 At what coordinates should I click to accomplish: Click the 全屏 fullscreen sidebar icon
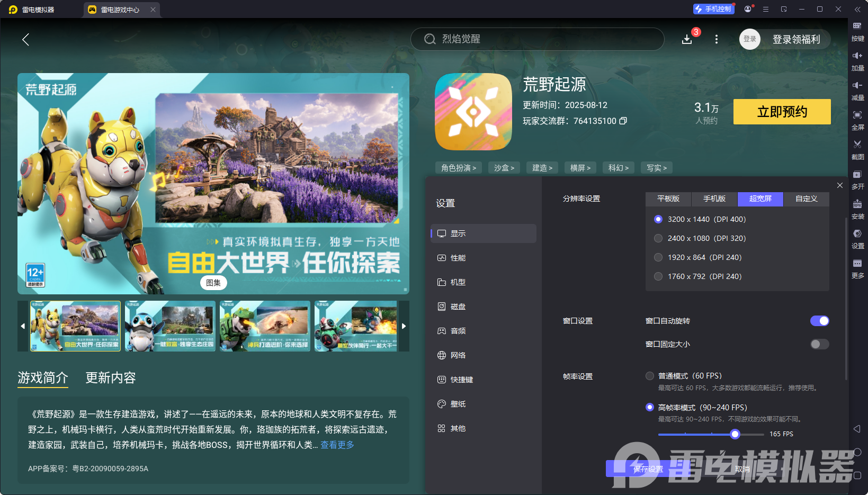click(x=858, y=120)
